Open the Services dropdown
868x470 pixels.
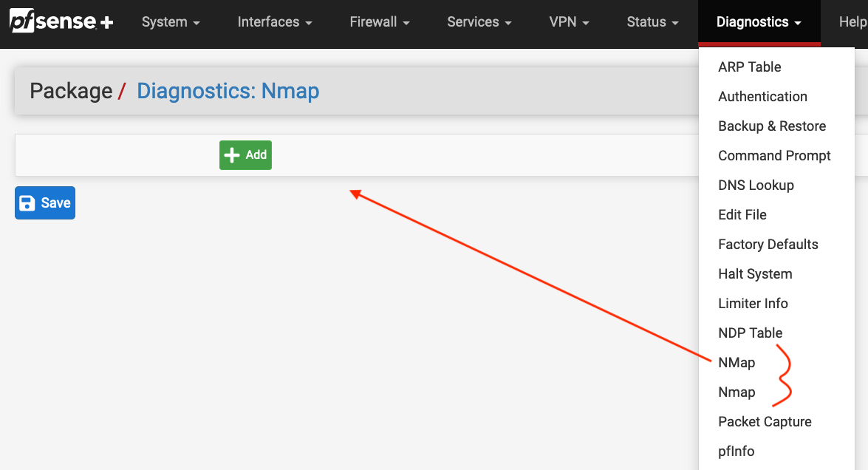[x=479, y=22]
